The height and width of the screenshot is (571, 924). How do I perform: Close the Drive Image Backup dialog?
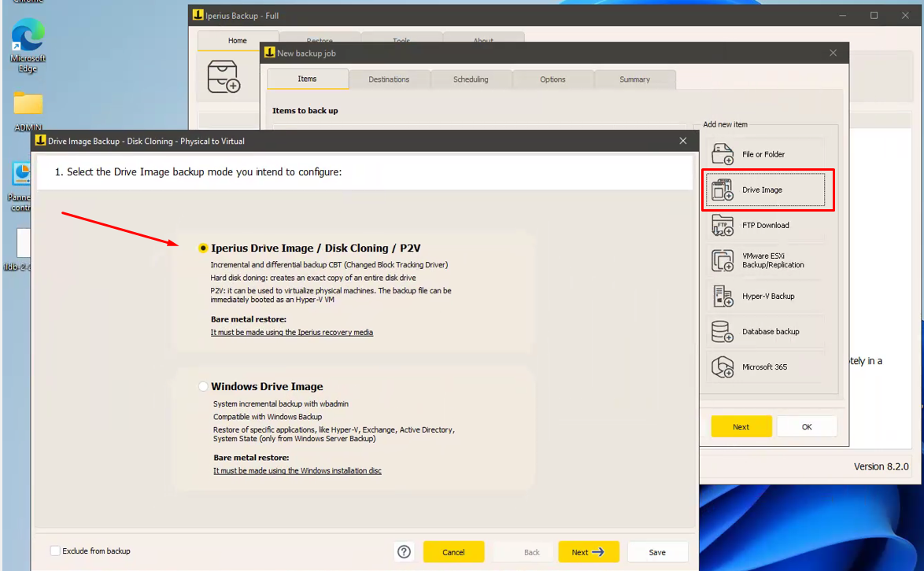tap(683, 141)
